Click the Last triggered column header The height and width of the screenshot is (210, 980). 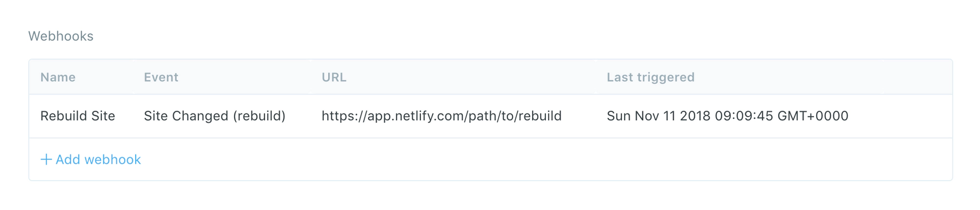(650, 77)
